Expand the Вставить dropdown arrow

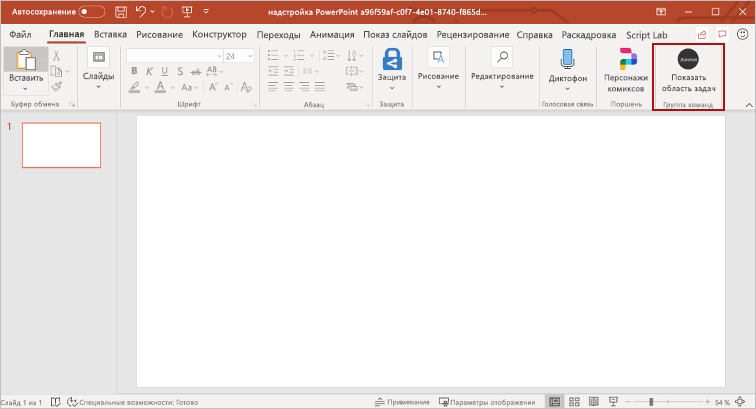[x=26, y=89]
